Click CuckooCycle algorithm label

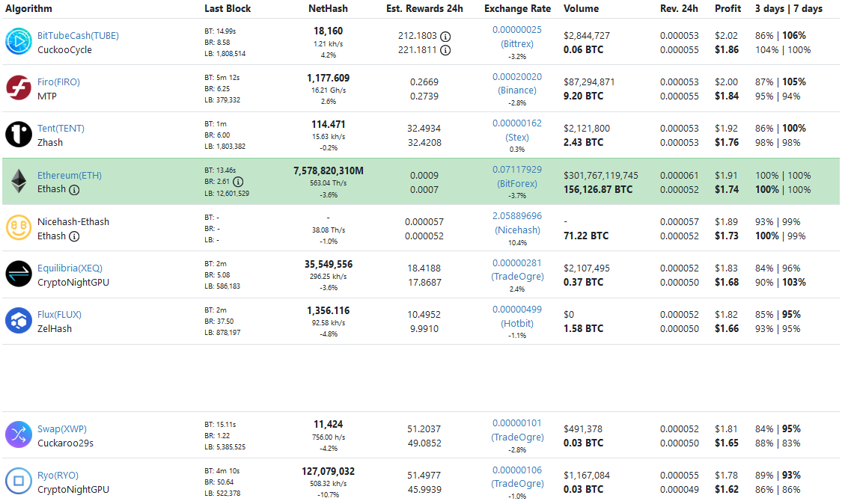tap(64, 50)
